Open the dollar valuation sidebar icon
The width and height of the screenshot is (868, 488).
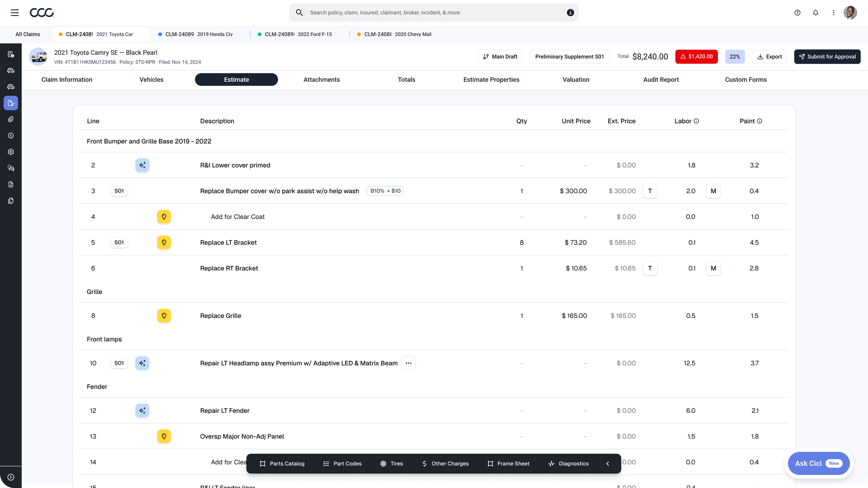tap(11, 136)
